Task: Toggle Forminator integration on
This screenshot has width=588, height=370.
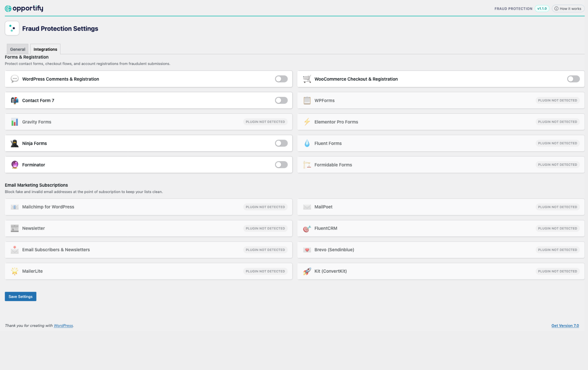Action: point(281,165)
